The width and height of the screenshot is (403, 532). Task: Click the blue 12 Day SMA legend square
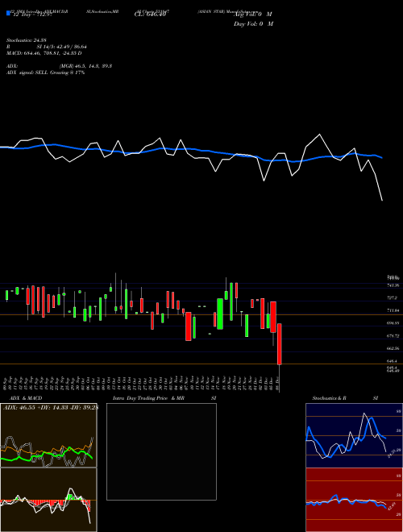tap(8, 14)
